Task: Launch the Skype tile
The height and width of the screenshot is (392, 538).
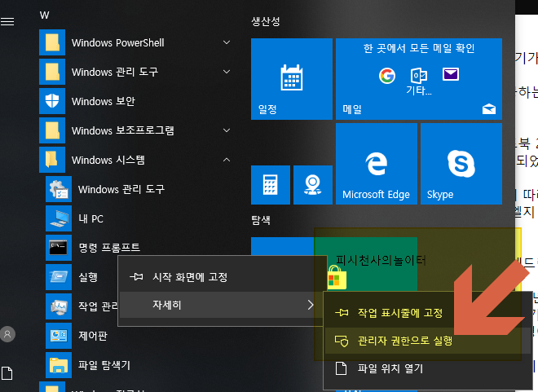Action: coord(461,164)
